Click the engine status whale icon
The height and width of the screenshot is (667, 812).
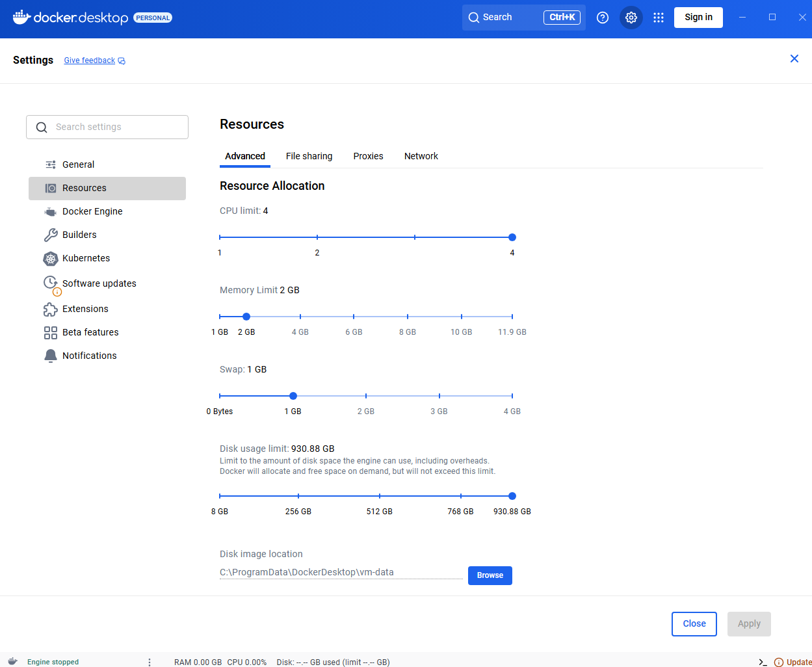pyautogui.click(x=12, y=661)
